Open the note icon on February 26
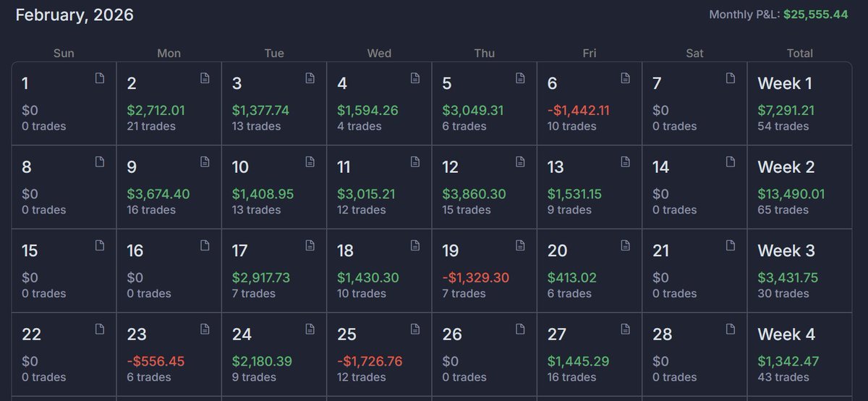Screen dimensions: 868x401 (x=521, y=329)
